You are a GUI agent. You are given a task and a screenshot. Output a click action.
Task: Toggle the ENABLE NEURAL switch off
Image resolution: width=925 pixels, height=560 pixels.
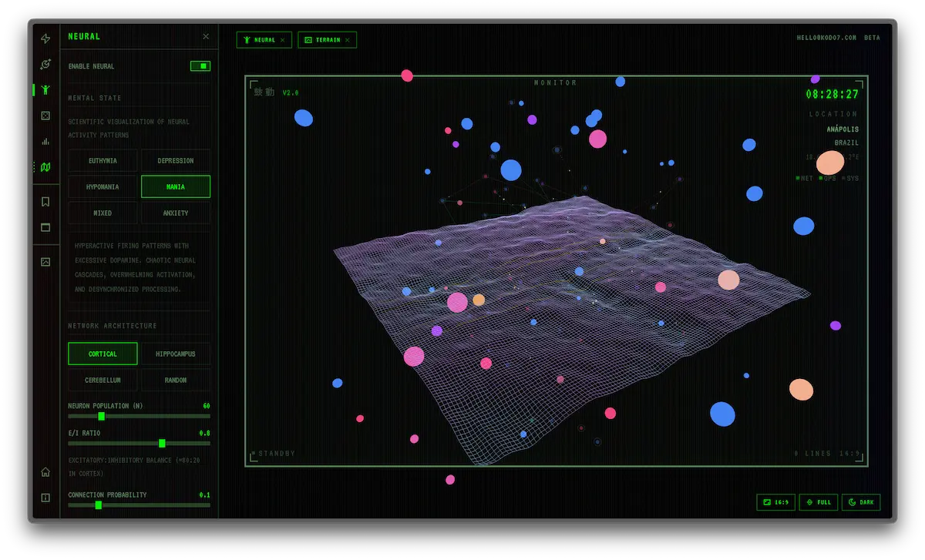point(200,66)
